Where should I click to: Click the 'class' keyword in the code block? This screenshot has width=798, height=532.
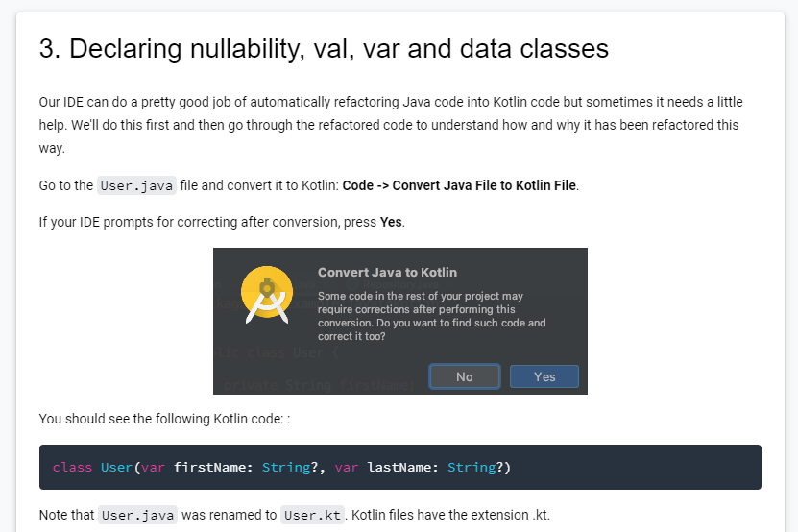click(x=72, y=467)
